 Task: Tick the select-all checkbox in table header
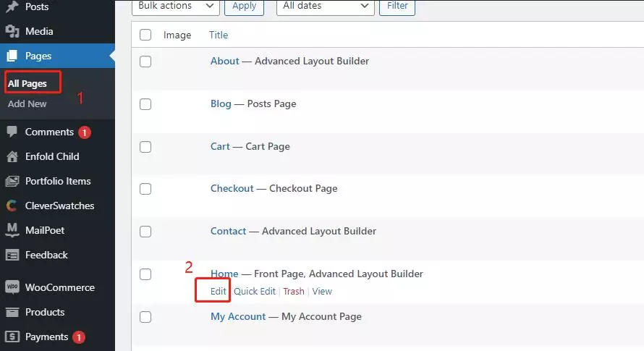pos(145,35)
